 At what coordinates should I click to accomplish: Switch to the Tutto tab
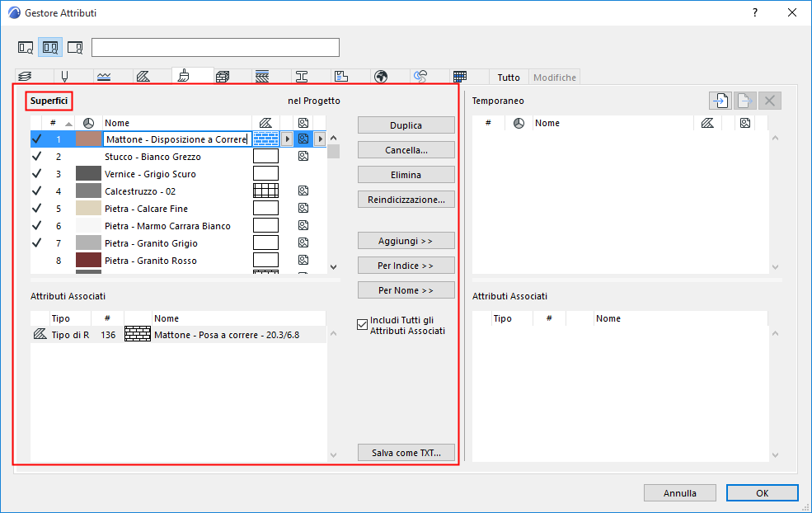coord(509,78)
